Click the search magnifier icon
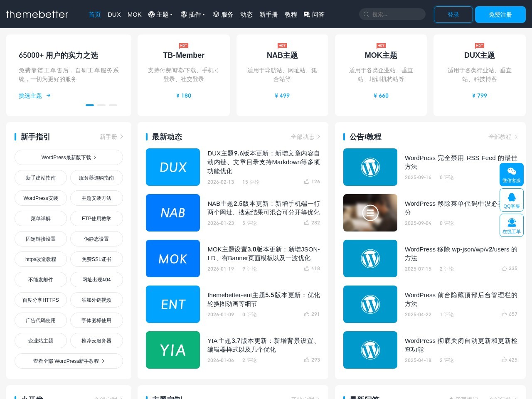 pos(366,14)
